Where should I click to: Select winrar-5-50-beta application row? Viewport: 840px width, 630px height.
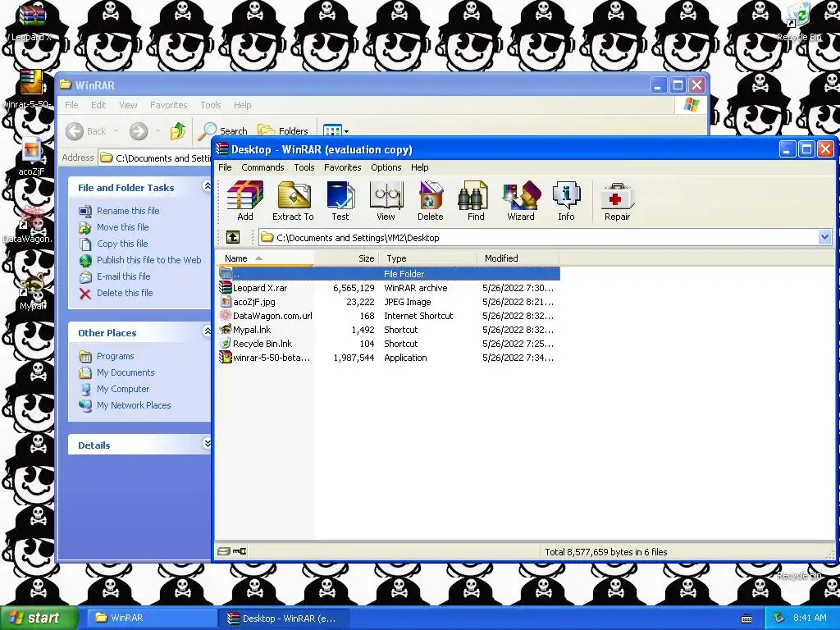pyautogui.click(x=388, y=358)
